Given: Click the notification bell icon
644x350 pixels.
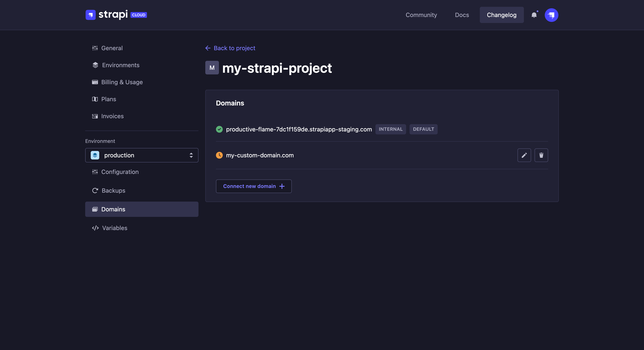Looking at the screenshot, I should tap(534, 15).
